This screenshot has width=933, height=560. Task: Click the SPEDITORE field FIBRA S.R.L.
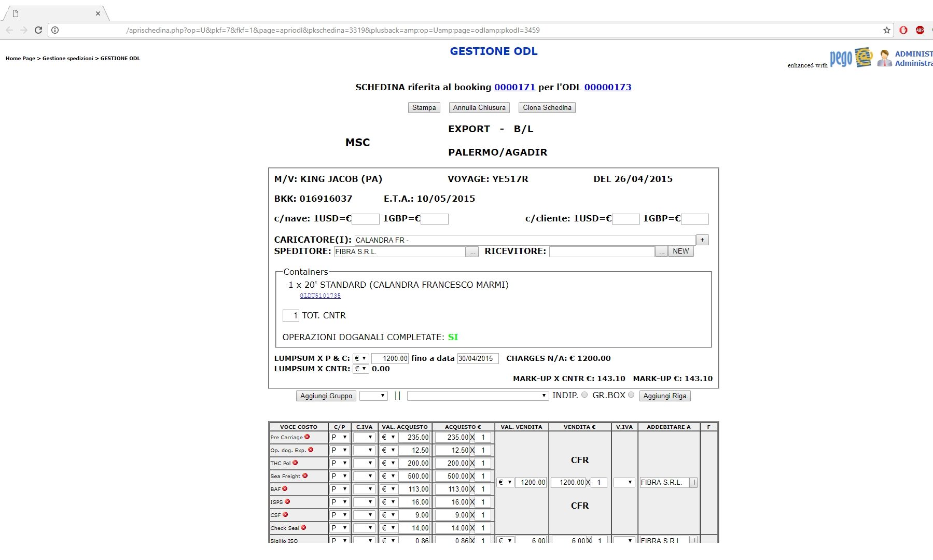(400, 251)
